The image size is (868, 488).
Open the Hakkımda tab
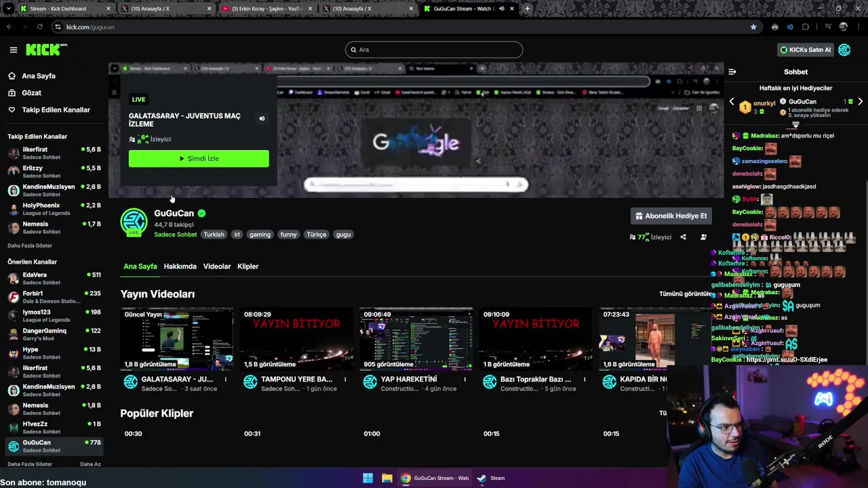pos(180,266)
